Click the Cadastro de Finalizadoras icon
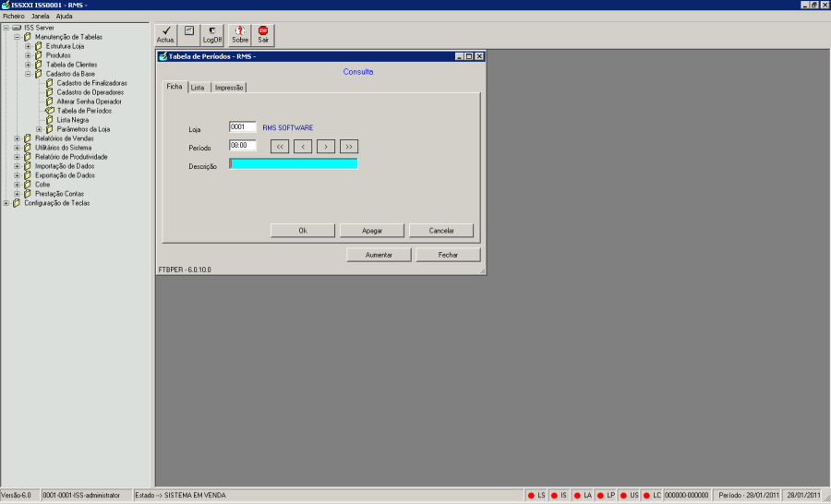This screenshot has width=831, height=504. pos(49,83)
